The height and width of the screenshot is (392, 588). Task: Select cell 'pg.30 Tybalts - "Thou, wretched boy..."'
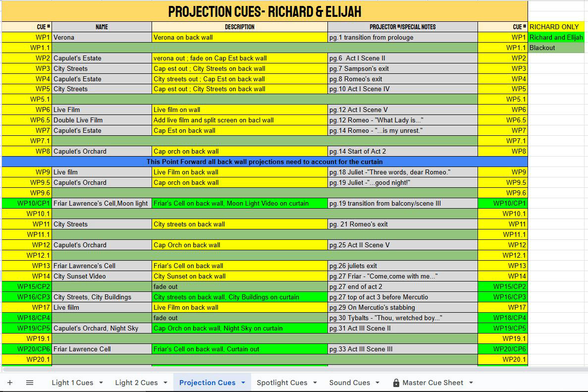[x=403, y=318]
